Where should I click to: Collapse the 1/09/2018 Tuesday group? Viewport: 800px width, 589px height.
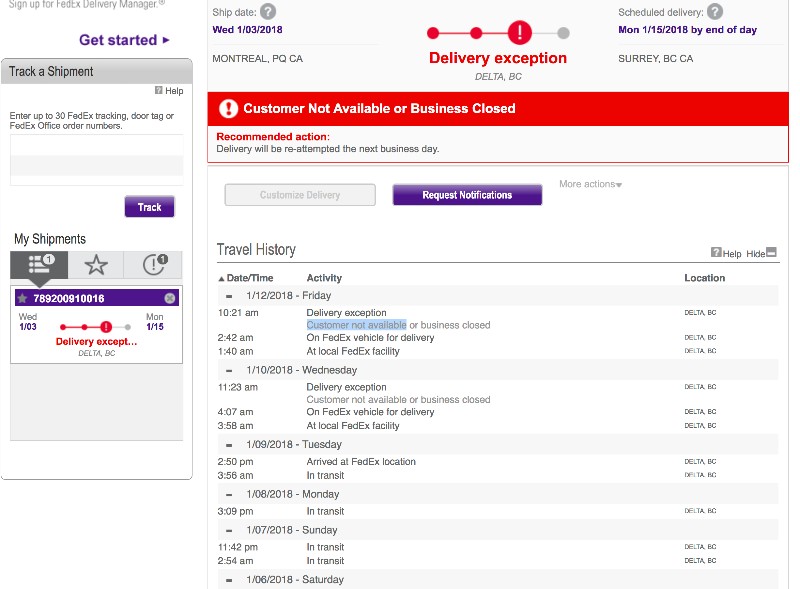(229, 445)
